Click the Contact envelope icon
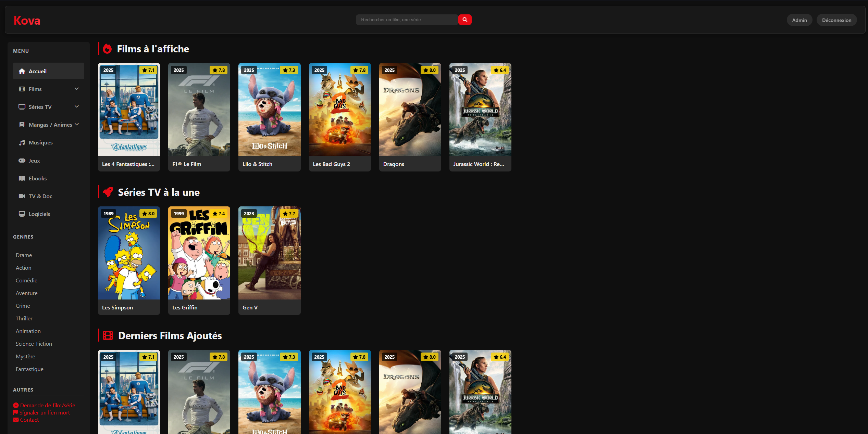This screenshot has width=868, height=434. pos(16,420)
